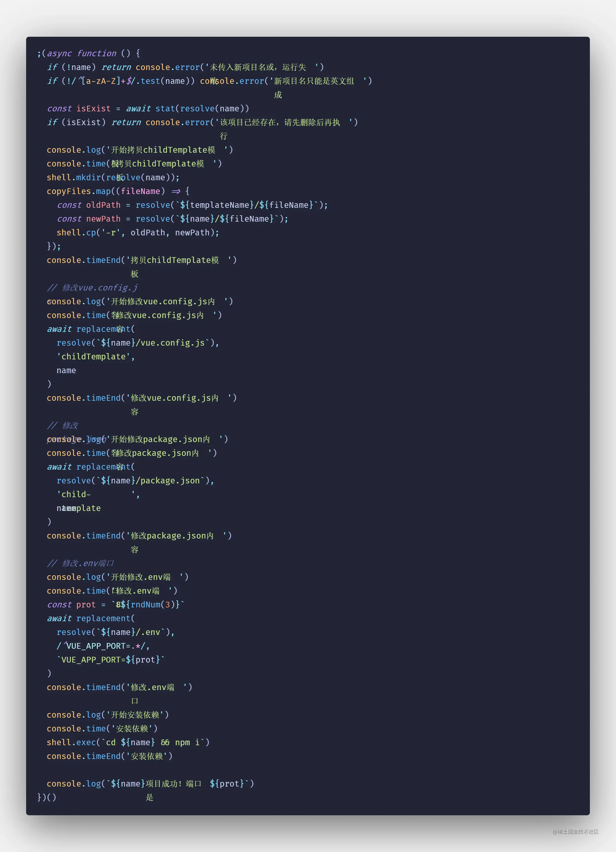The height and width of the screenshot is (852, 616).
Task: Click console.timeEnd('拷贝childTemplate模 line
Action: pos(142,260)
